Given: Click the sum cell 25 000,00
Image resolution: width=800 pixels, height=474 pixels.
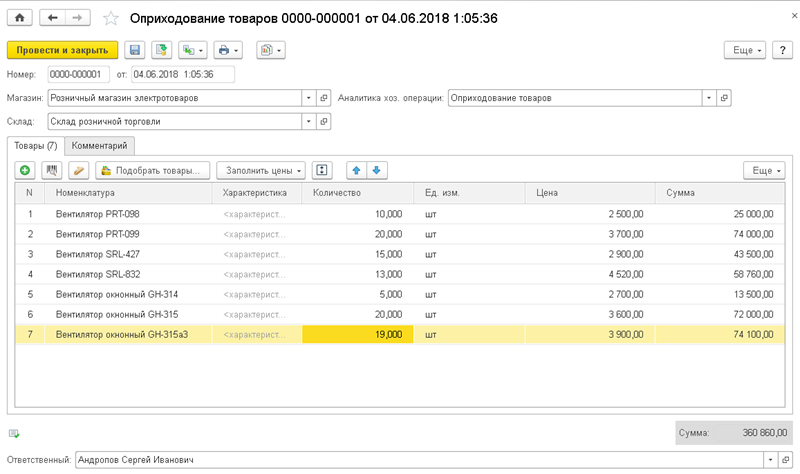Looking at the screenshot, I should 719,214.
